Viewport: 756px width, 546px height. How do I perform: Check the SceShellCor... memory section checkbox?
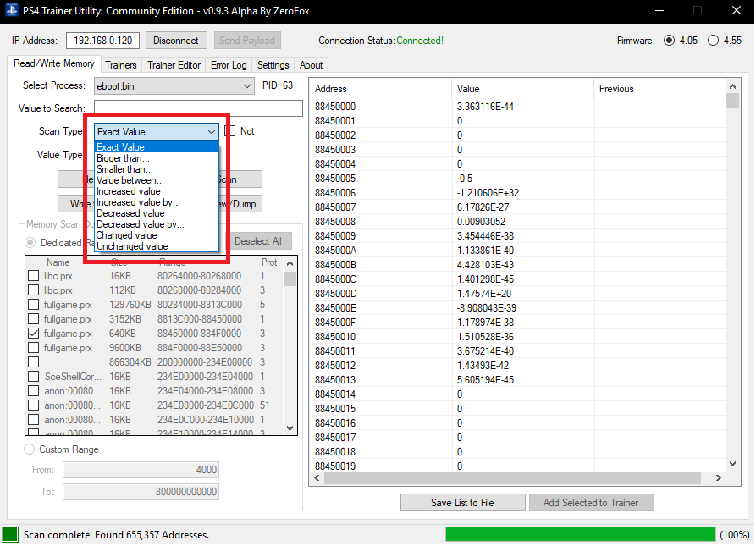click(33, 377)
